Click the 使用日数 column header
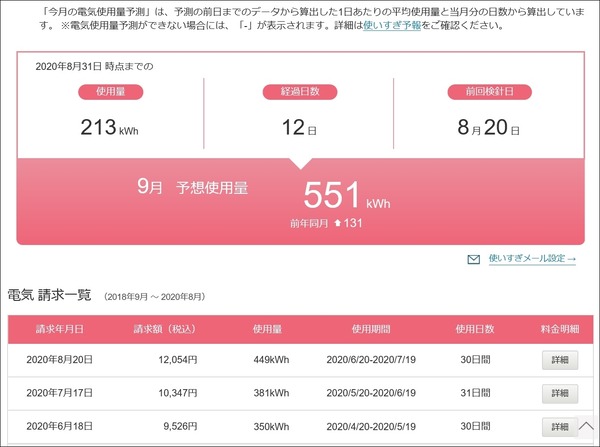The width and height of the screenshot is (600, 447). (475, 329)
